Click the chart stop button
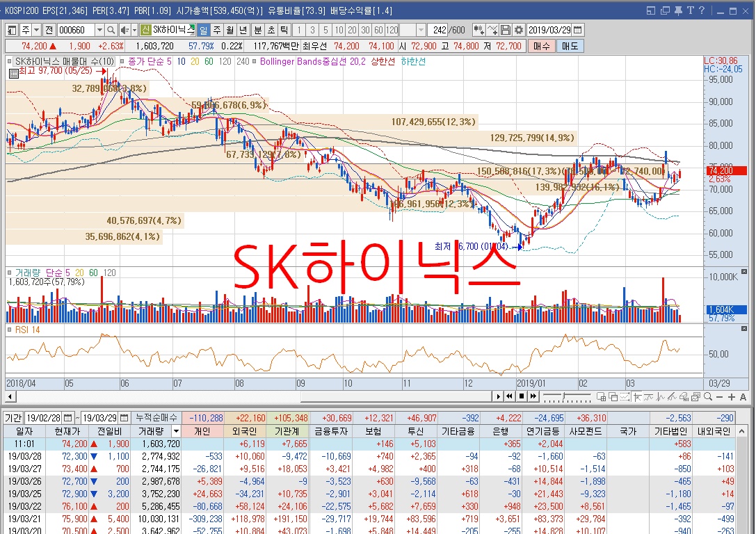756x534 pixels. click(521, 396)
